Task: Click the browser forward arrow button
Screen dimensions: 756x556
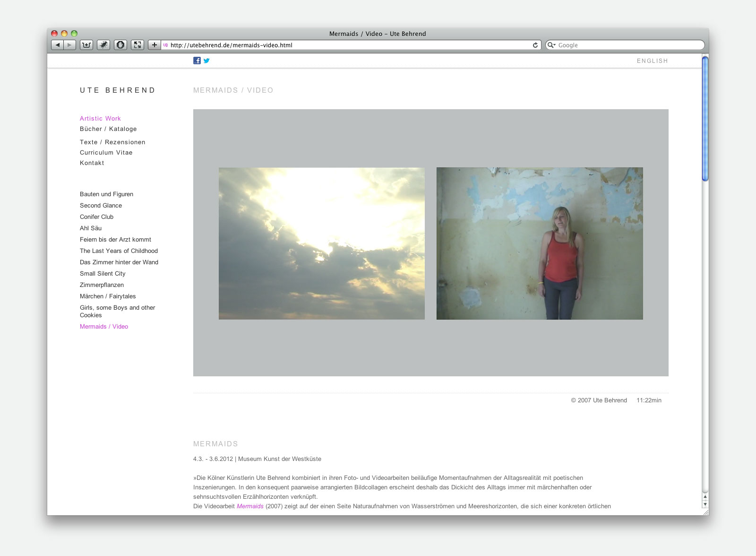Action: [x=70, y=45]
